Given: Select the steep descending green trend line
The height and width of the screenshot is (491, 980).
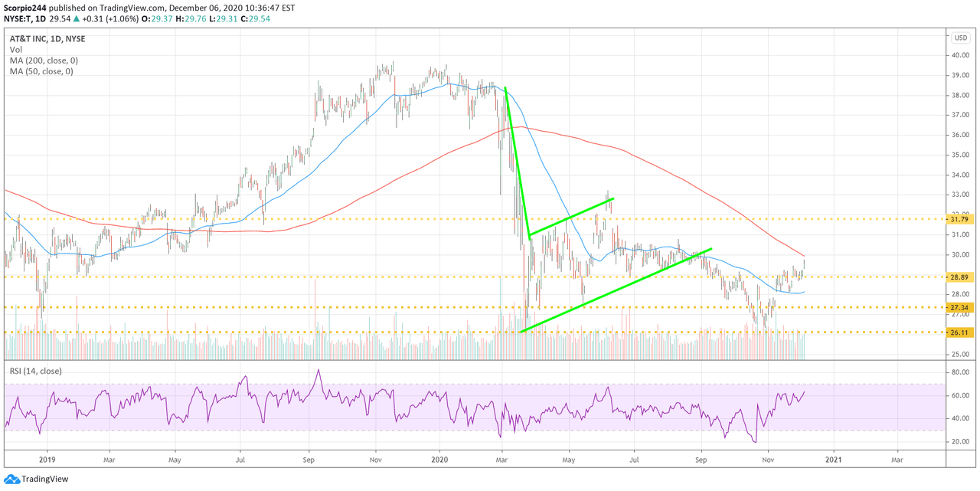Looking at the screenshot, I should [x=518, y=162].
